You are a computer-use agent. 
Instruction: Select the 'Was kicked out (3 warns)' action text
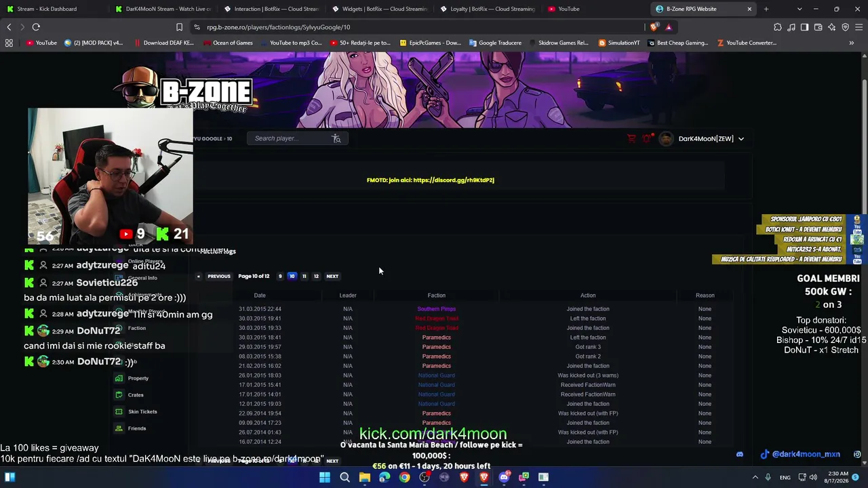pyautogui.click(x=588, y=375)
